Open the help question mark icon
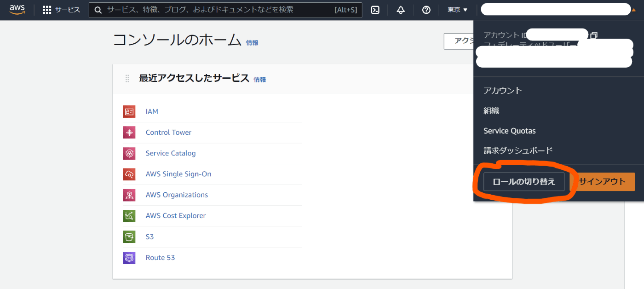The width and height of the screenshot is (644, 289). click(426, 10)
